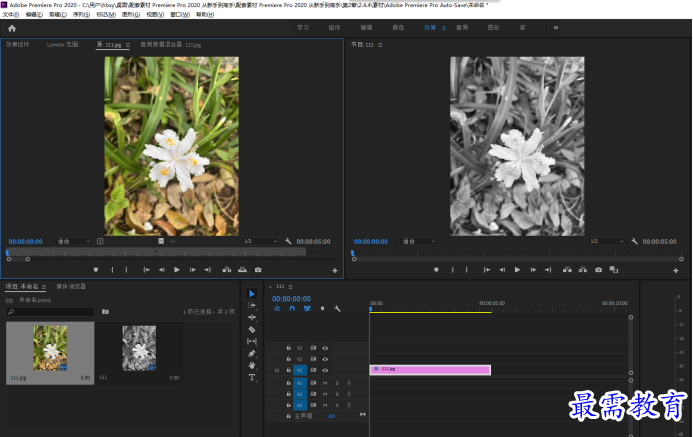Viewport: 693px width, 437px height.
Task: Switch to the Media Browser tab
Action: coord(71,286)
